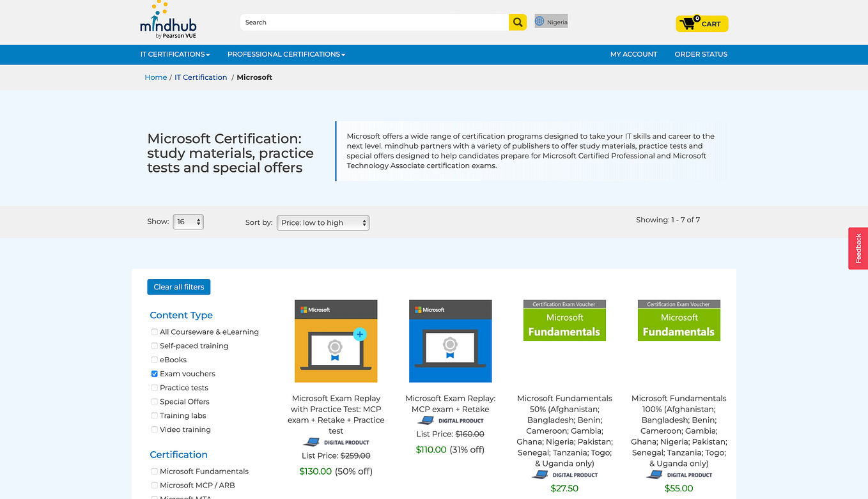Open the Show items-per-page dropdown
The height and width of the screenshot is (499, 868).
click(x=188, y=222)
